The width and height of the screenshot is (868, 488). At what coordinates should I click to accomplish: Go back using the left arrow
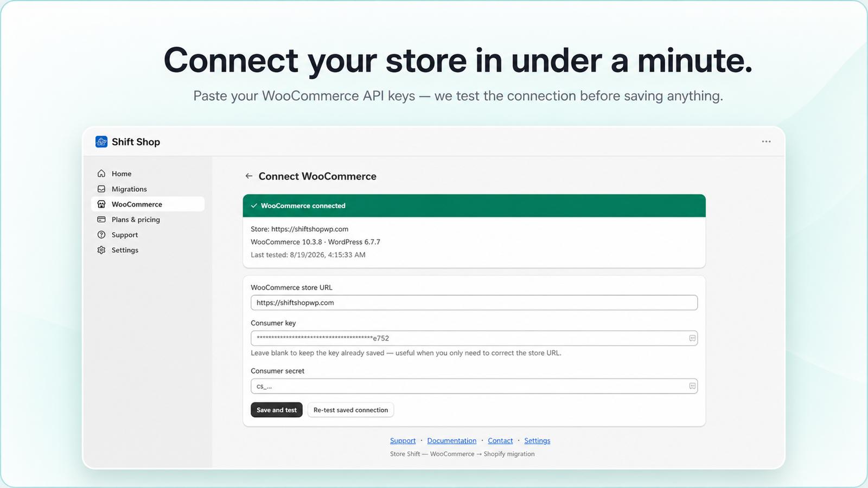click(x=249, y=176)
